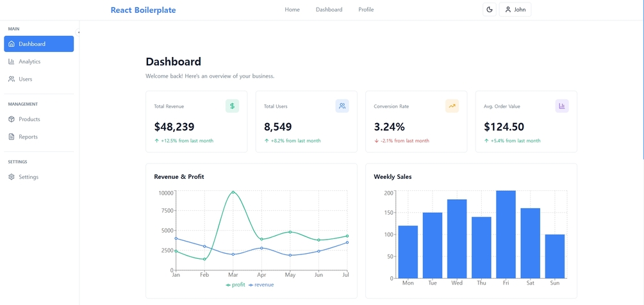Viewport: 644px width, 305px height.
Task: Click the React Boilerplate logo link
Action: click(x=143, y=10)
